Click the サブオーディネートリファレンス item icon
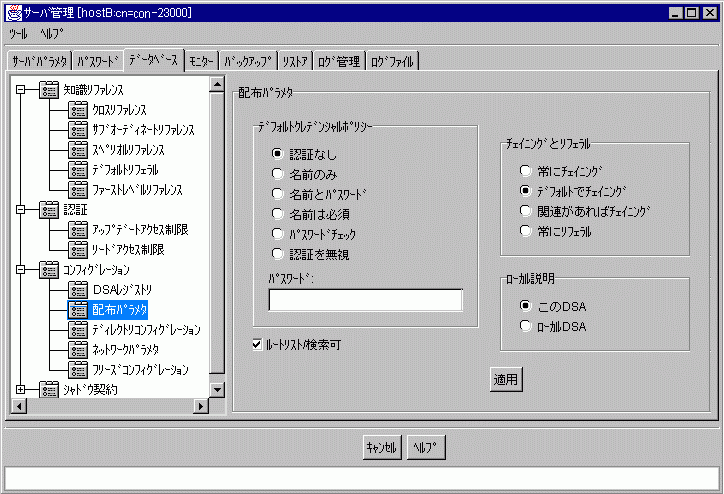 [x=78, y=130]
